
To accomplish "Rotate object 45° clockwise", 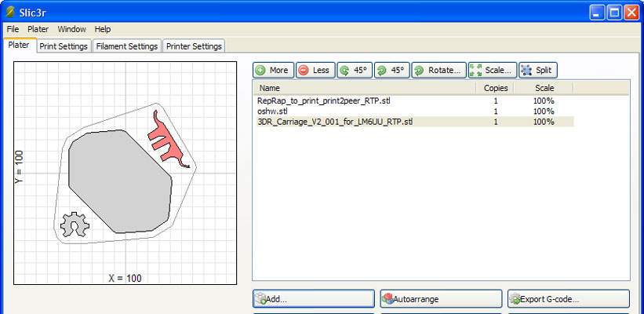I will 392,70.
